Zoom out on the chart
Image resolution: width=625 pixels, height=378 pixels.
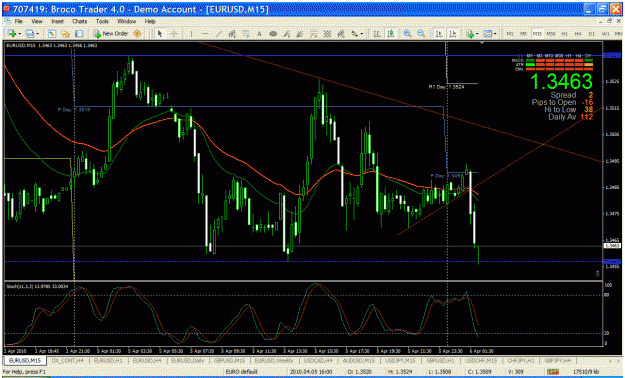[x=421, y=34]
